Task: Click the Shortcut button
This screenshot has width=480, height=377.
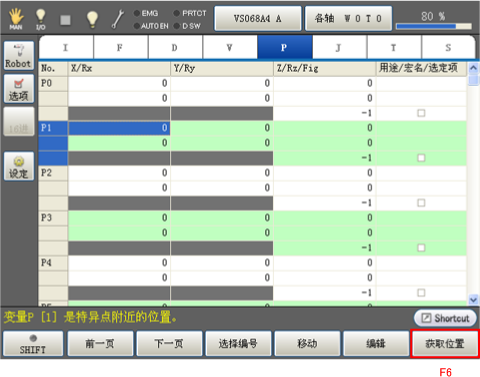Action: coord(445,318)
